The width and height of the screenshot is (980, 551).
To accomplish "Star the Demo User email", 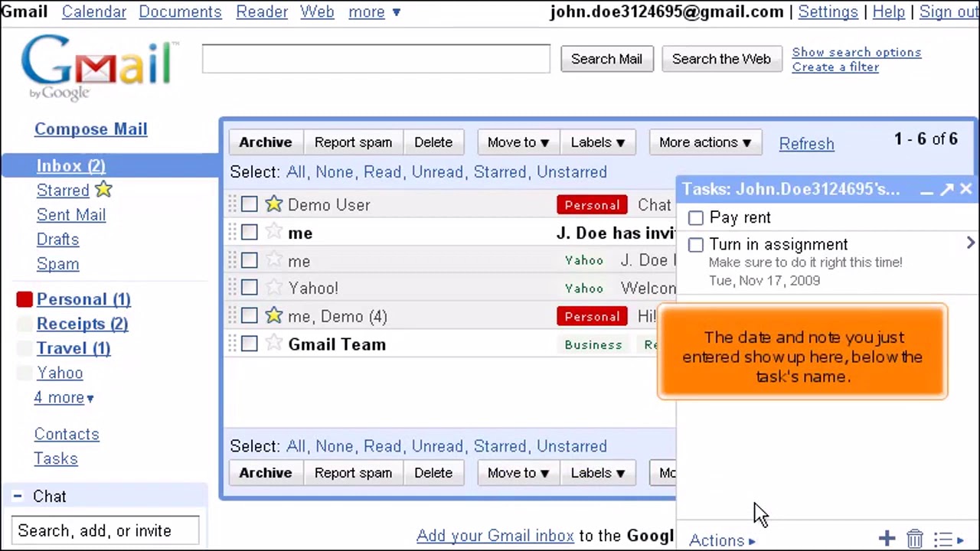I will coord(273,204).
